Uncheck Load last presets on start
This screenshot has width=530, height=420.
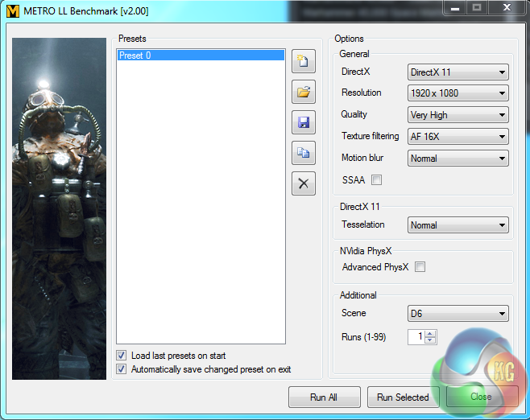[122, 356]
